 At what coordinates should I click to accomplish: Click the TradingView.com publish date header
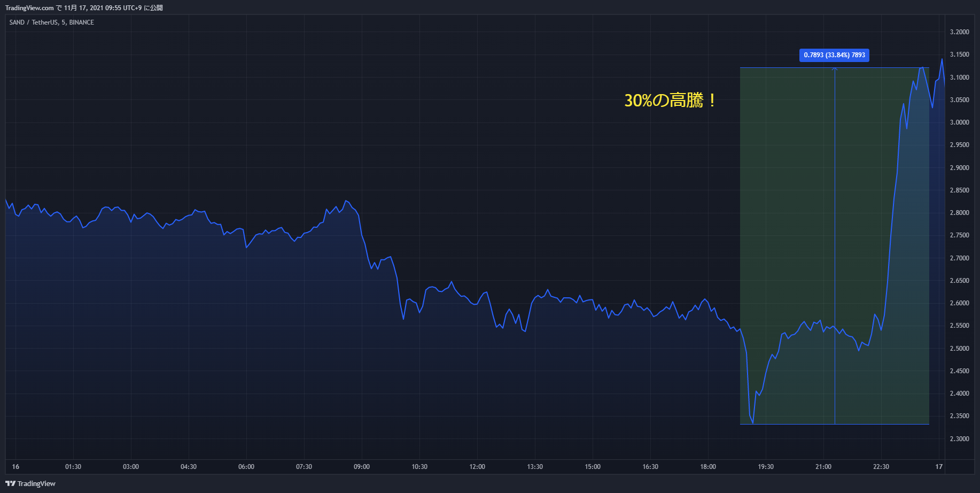(x=84, y=8)
